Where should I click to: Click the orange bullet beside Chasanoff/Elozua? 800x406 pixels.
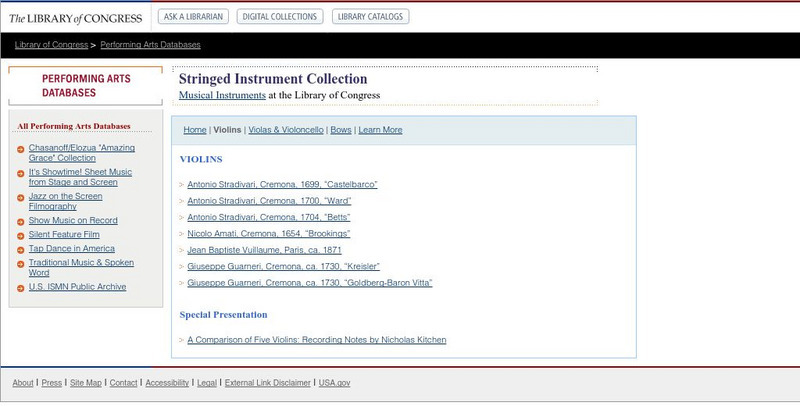(20, 149)
